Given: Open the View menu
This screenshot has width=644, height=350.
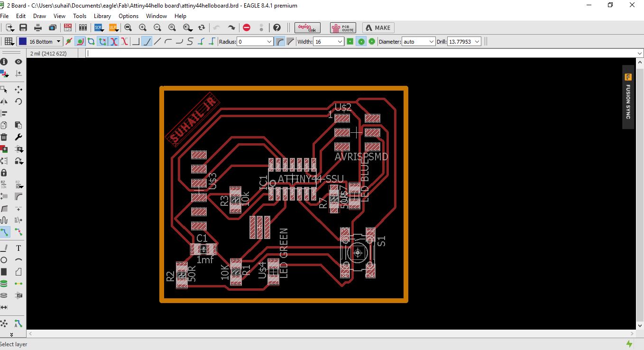Looking at the screenshot, I should 59,16.
